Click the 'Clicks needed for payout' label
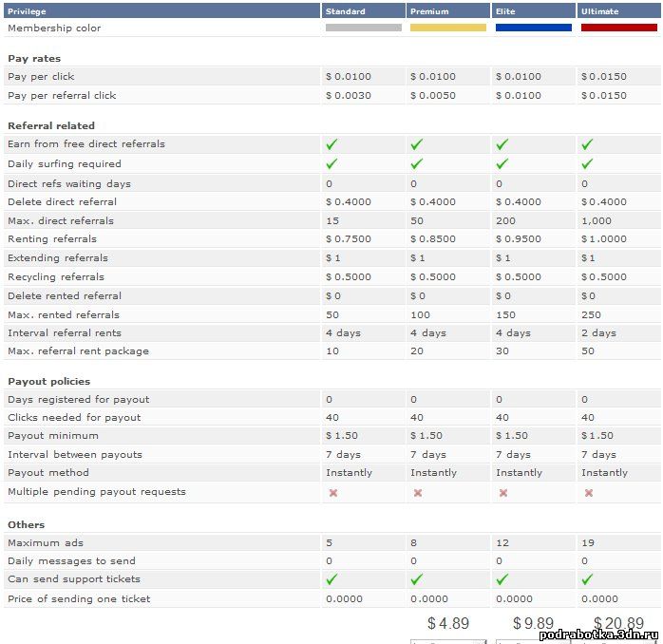 click(74, 418)
